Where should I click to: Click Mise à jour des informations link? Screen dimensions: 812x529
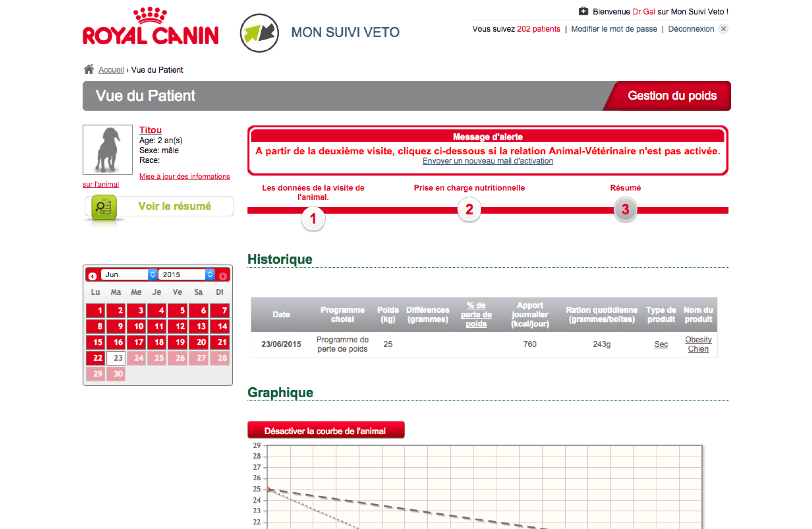click(x=185, y=176)
